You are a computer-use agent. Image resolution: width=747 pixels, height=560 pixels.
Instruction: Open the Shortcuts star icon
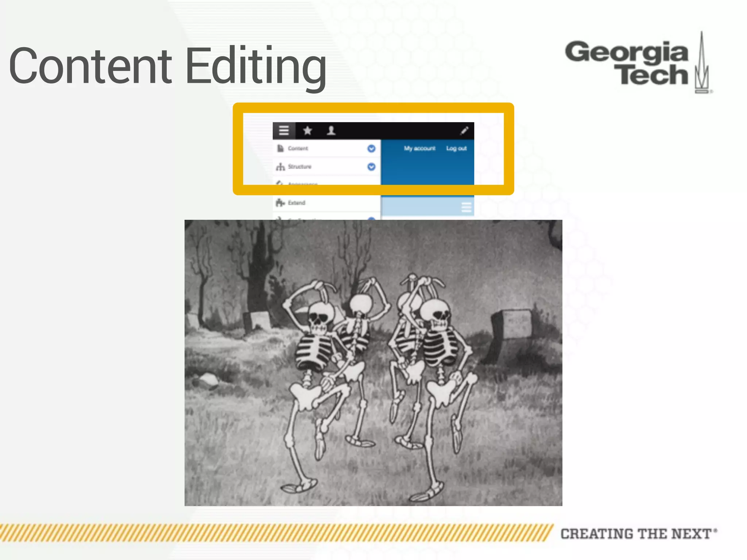coord(307,131)
